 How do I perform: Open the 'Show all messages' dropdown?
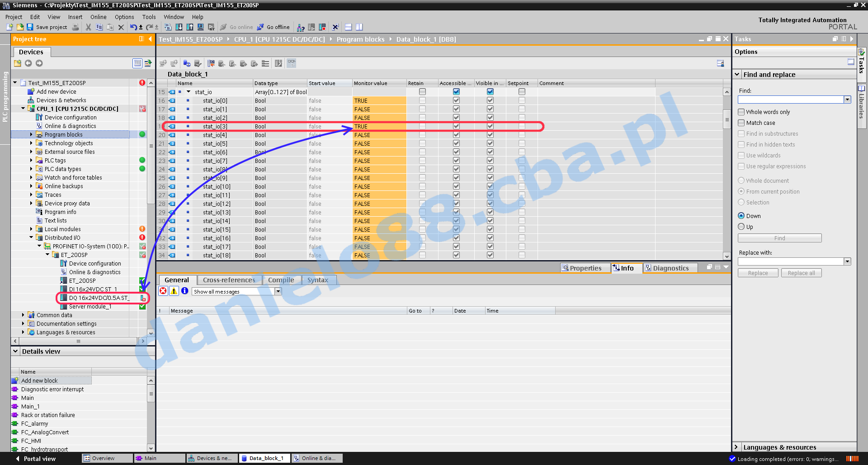pyautogui.click(x=278, y=291)
